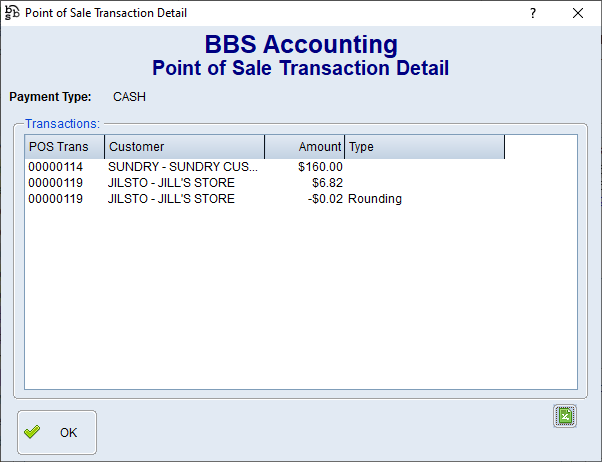Click the -$0.02 amount cell
This screenshot has height=462, width=602.
coord(324,199)
